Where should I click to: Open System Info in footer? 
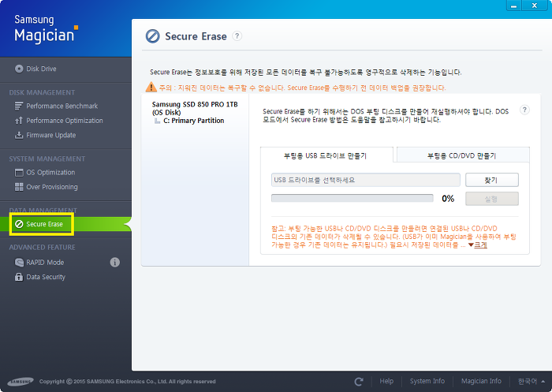coord(427,381)
